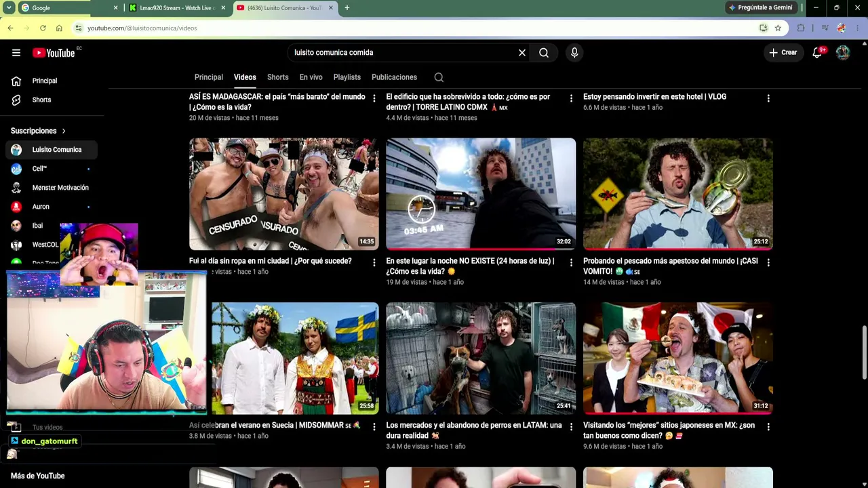Image resolution: width=868 pixels, height=488 pixels.
Task: Open the Crear dropdown button
Action: pyautogui.click(x=783, y=53)
